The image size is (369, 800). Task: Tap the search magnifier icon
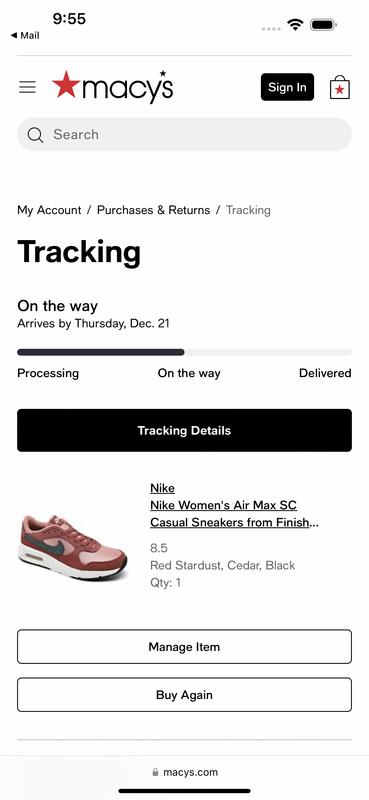[35, 135]
